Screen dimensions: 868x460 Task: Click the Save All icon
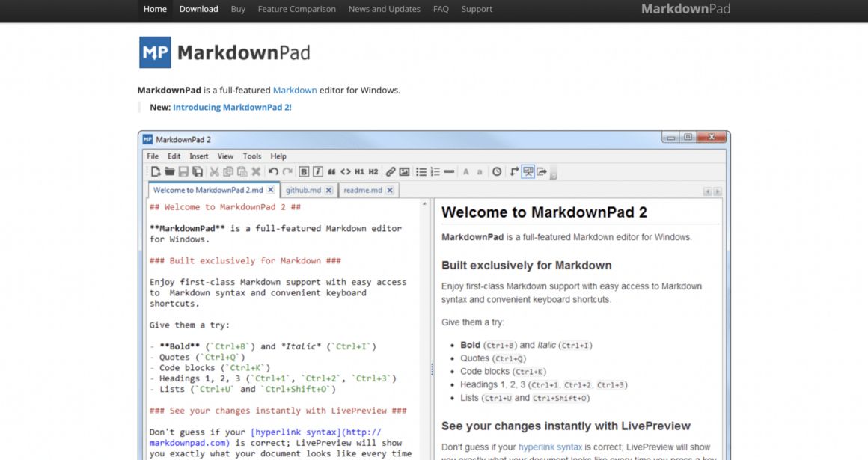coord(198,171)
